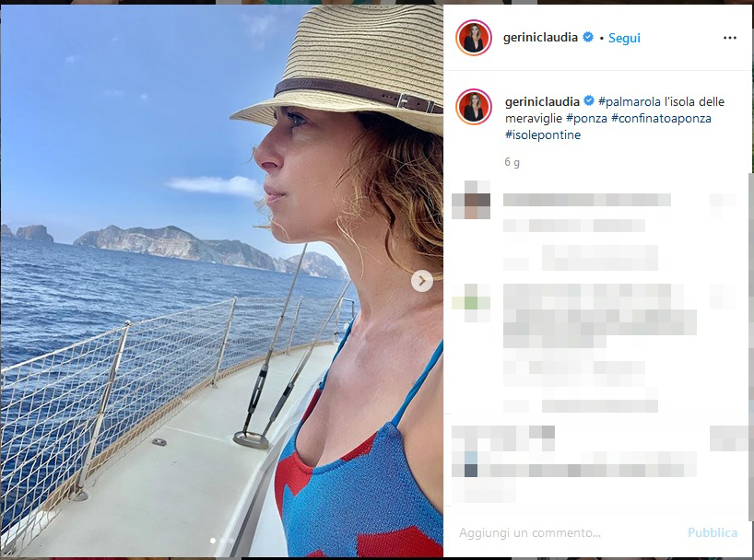Click the header profile picture of geriniclaudia
This screenshot has width=754, height=560.
click(x=473, y=38)
